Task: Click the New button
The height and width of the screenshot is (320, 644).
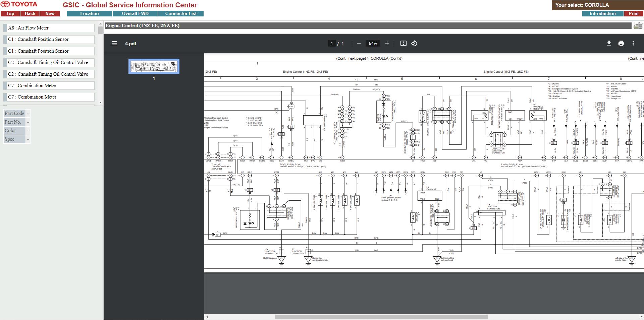Action: 50,14
